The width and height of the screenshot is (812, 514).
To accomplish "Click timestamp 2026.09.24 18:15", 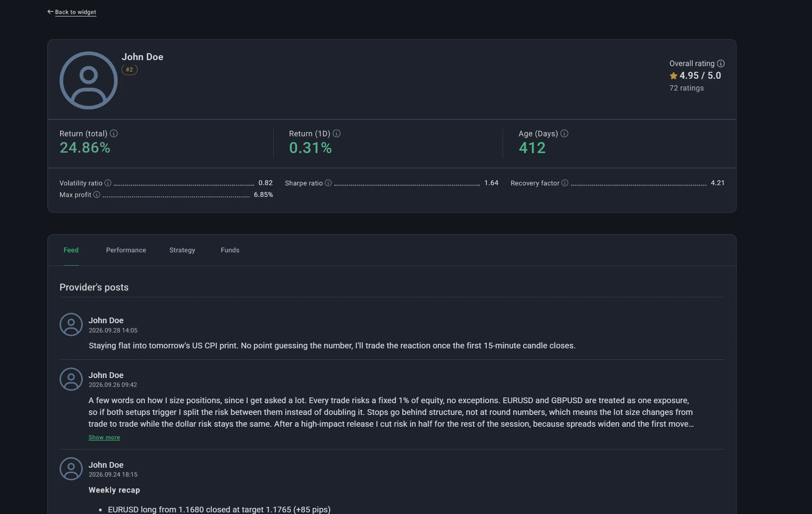I will coord(113,475).
